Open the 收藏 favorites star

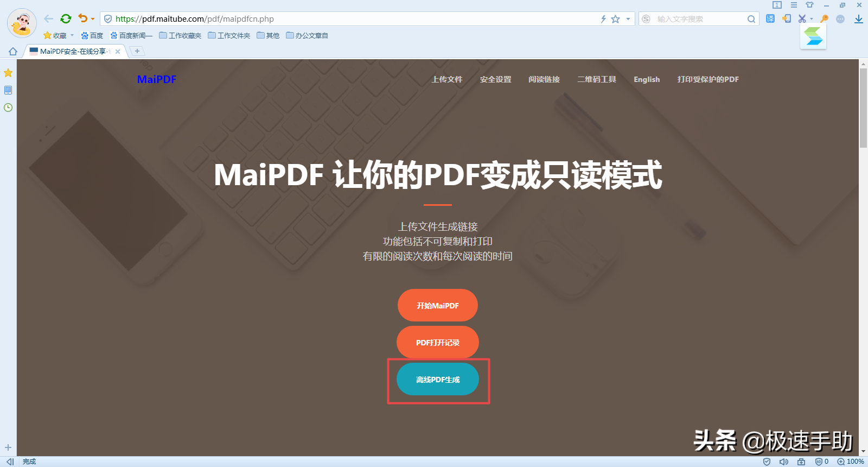(55, 35)
